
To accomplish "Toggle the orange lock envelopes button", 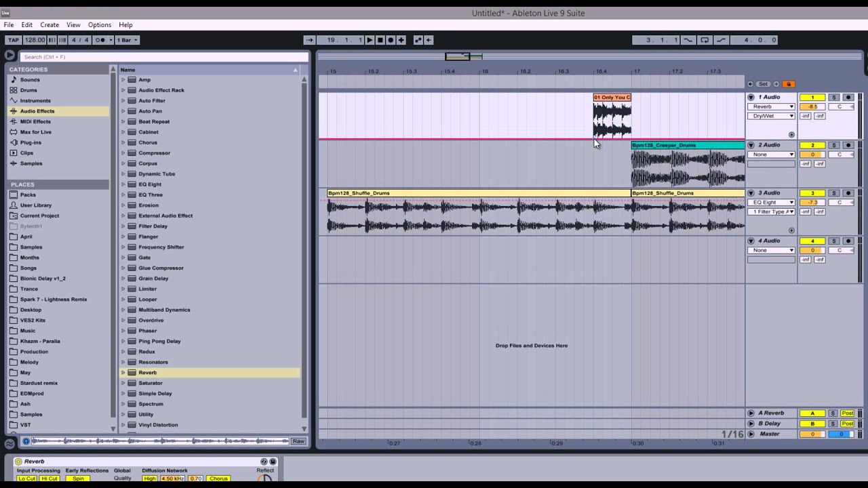I will 788,84.
